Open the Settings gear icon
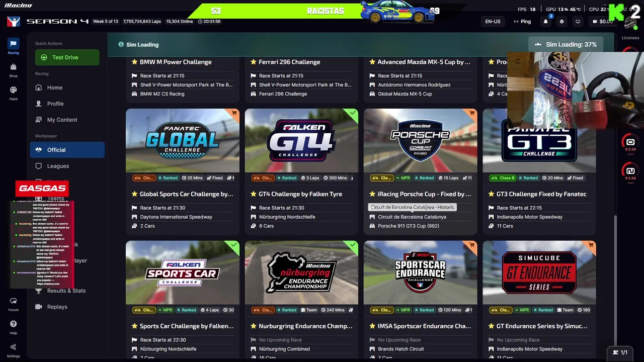The width and height of the screenshot is (644, 362). coord(13,349)
